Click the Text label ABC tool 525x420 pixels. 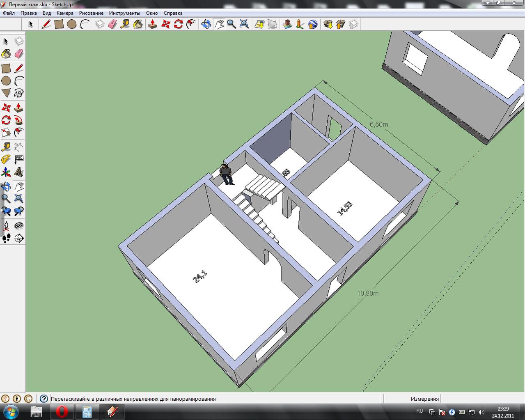pyautogui.click(x=19, y=159)
